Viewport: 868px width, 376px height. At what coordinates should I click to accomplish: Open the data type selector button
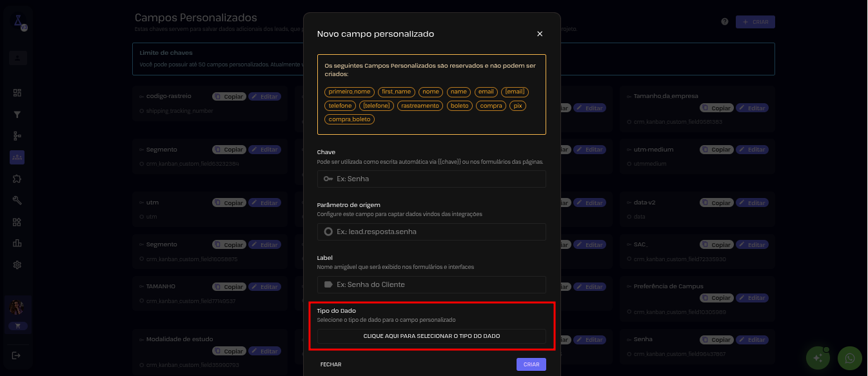431,336
